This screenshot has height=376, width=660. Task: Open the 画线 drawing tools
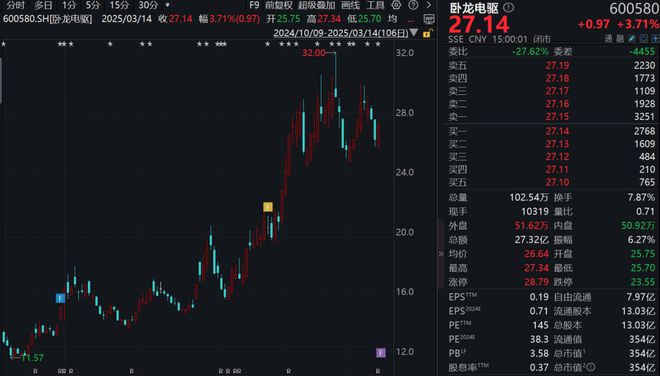coord(350,5)
